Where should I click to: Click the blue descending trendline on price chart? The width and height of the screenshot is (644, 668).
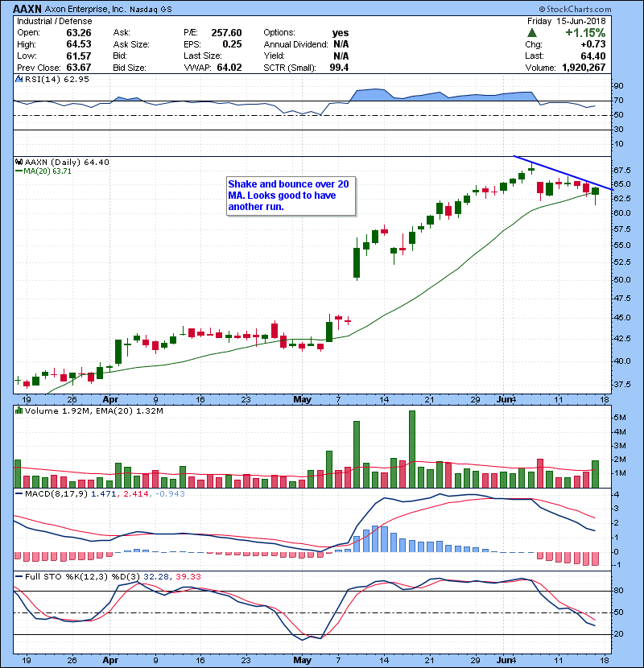[563, 172]
